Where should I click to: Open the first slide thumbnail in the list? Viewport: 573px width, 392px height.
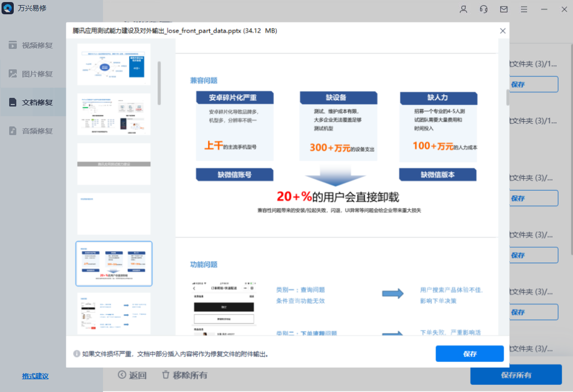114,64
